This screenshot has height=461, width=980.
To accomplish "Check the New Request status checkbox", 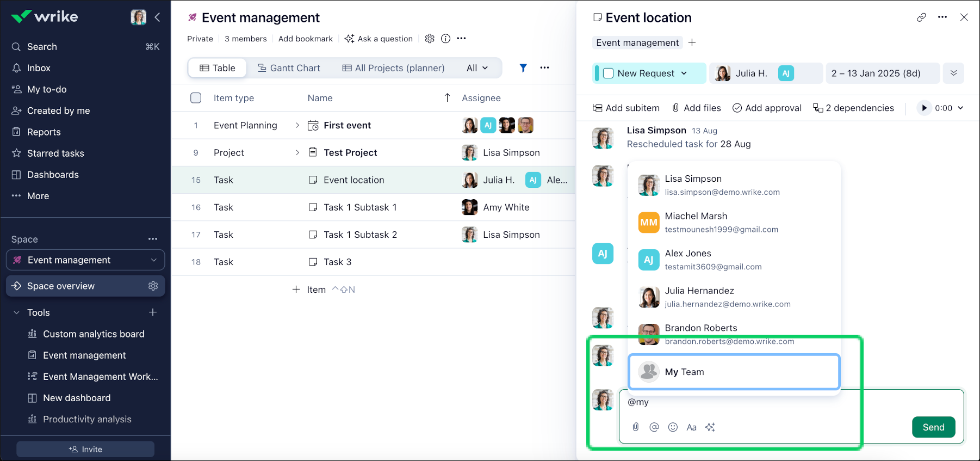I will pos(609,73).
